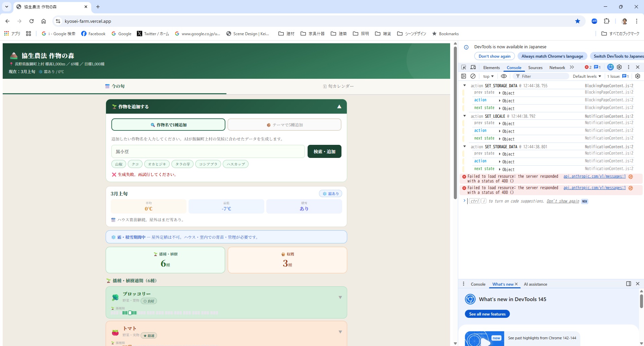Image resolution: width=644 pixels, height=346 pixels.
Task: Click the Don't show again button
Action: pos(494,56)
